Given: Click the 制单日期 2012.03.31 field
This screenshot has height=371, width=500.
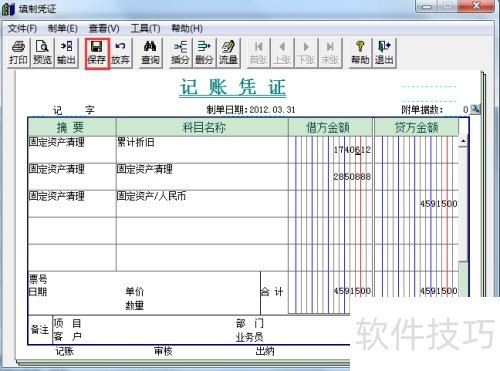Looking at the screenshot, I should (251, 110).
